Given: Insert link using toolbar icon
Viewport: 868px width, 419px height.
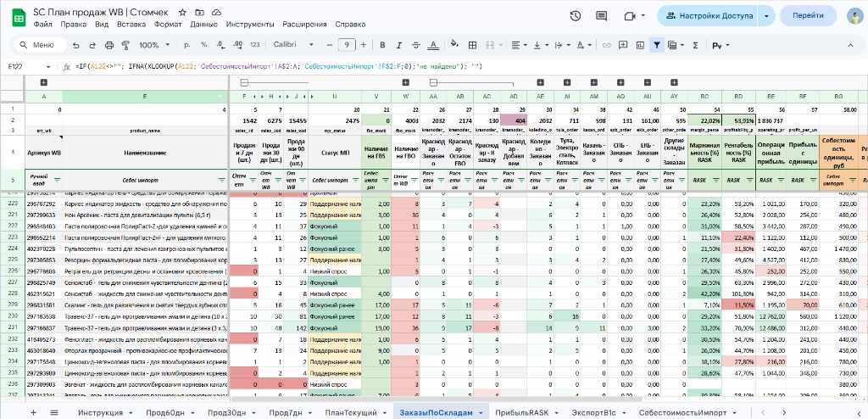Looking at the screenshot, I should click(604, 45).
